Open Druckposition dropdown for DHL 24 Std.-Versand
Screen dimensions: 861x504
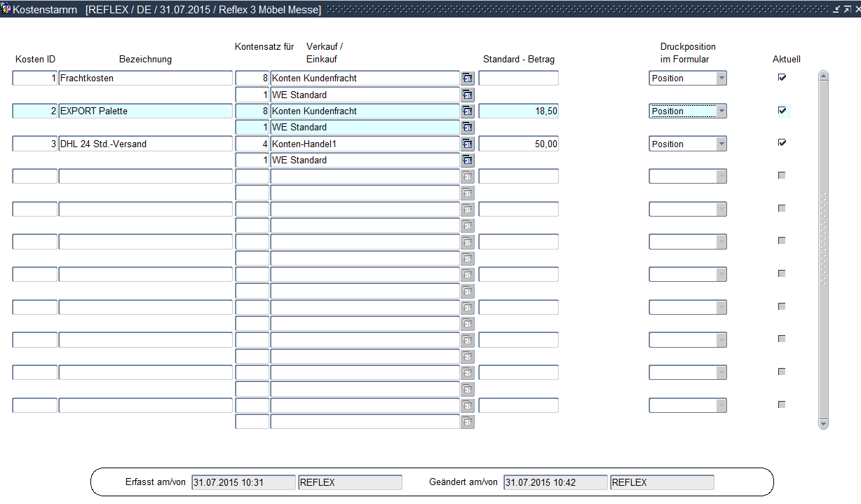(x=721, y=144)
